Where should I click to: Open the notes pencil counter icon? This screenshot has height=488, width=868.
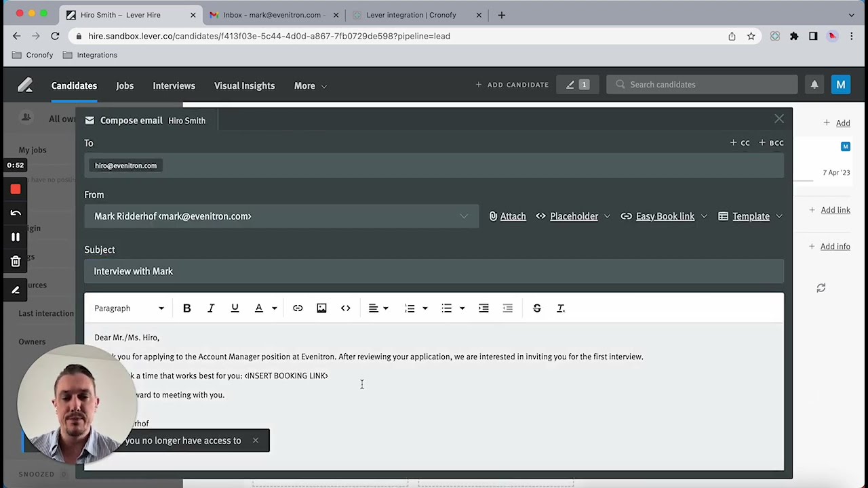577,85
